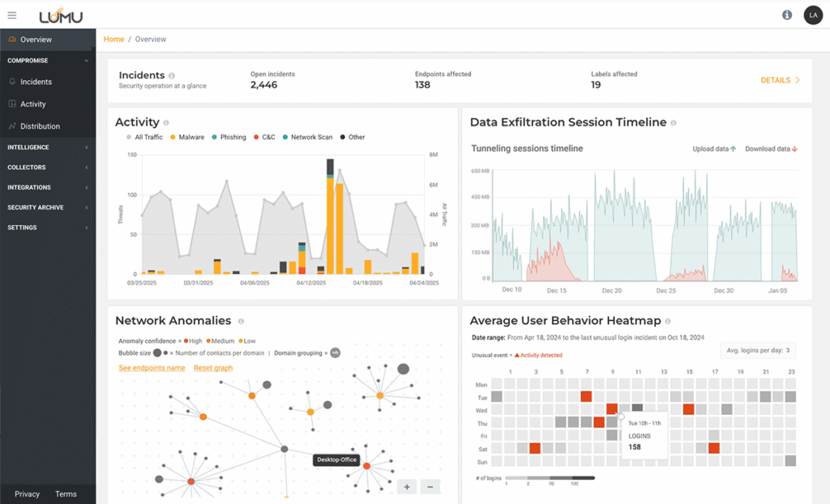
Task: Click info icon beside Average User Behavior Heatmap
Action: (x=667, y=322)
